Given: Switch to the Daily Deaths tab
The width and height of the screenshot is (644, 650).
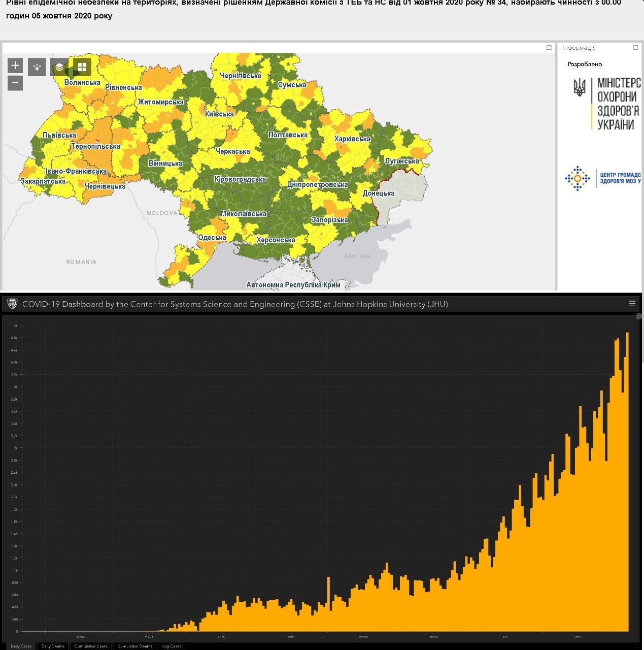Looking at the screenshot, I should pos(53,646).
